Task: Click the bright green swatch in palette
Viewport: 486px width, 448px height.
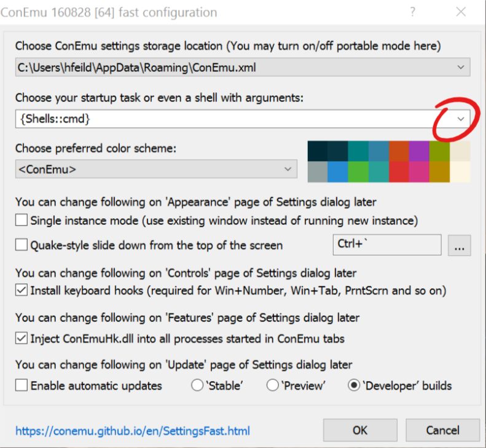Action: tap(358, 172)
